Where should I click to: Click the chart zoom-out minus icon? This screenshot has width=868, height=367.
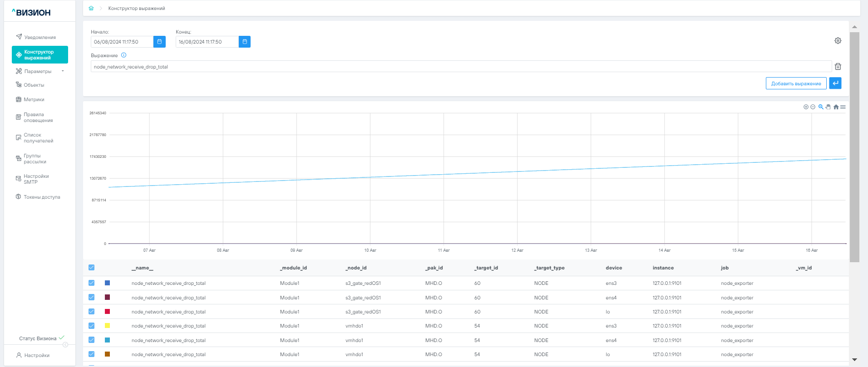point(813,107)
